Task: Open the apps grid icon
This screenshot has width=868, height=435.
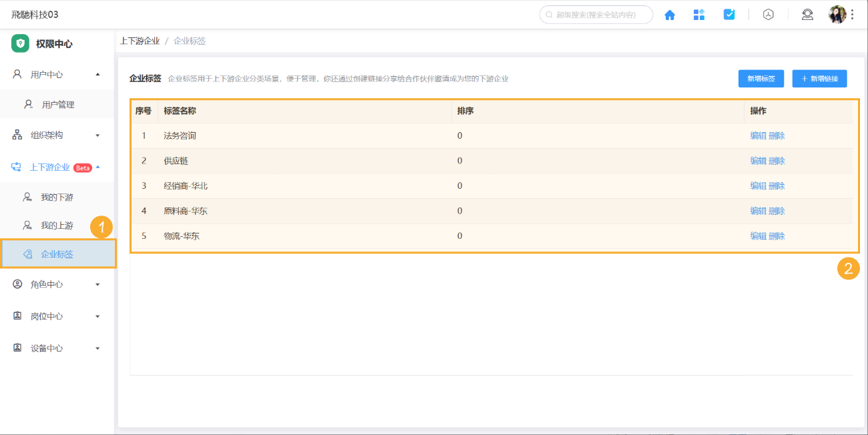Action: pos(699,15)
